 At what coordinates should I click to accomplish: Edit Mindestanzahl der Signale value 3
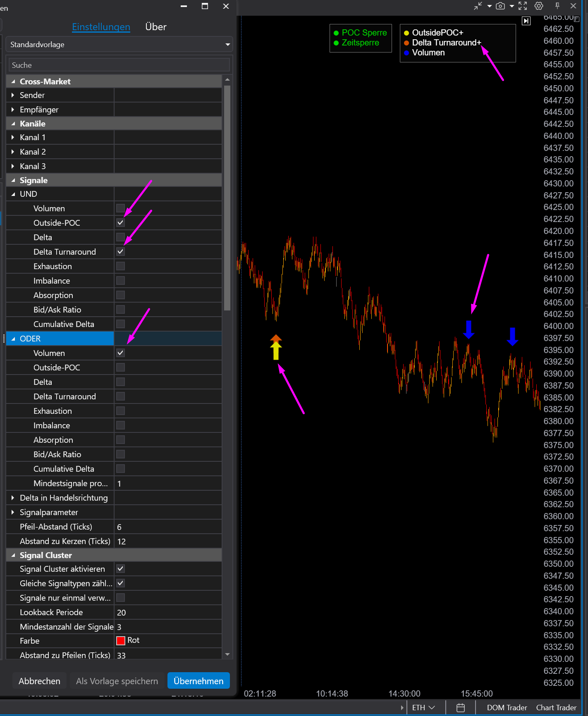[x=168, y=627]
